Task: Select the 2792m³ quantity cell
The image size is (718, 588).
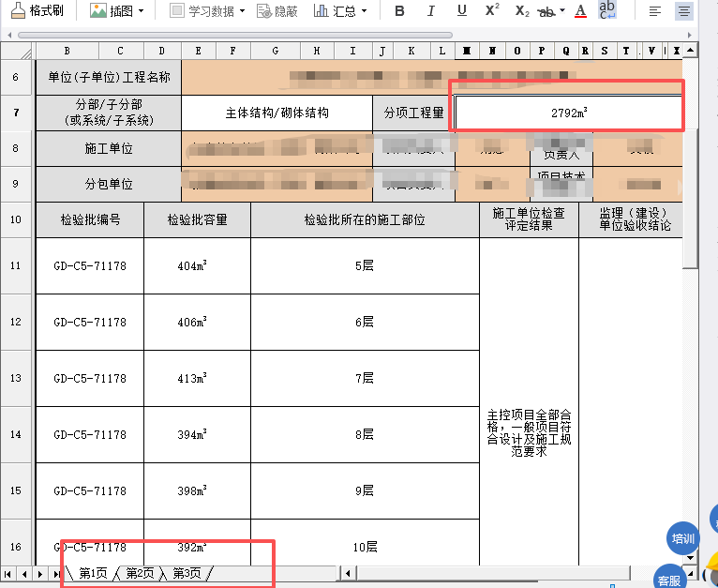Action: tap(568, 113)
